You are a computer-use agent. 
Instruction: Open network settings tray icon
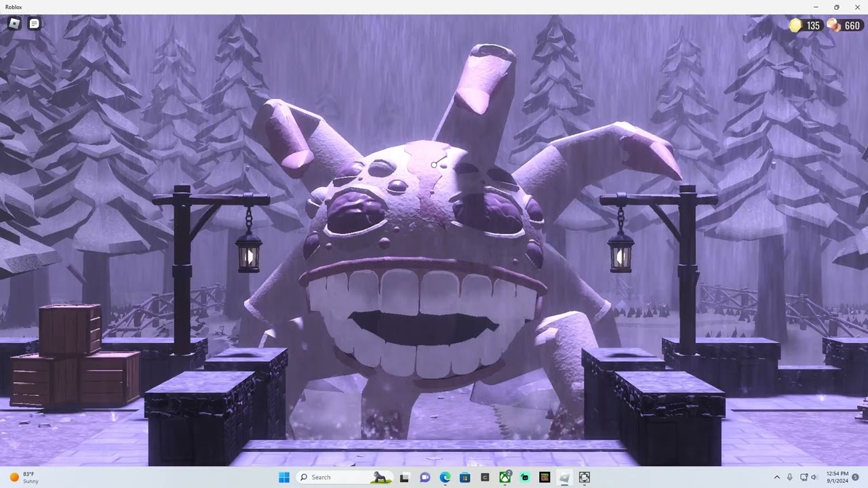[804, 477]
